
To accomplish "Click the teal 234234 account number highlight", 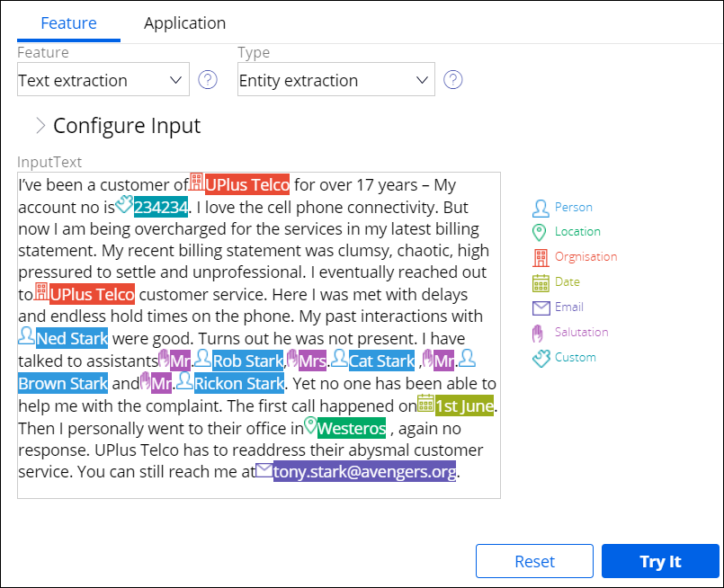I will [161, 208].
